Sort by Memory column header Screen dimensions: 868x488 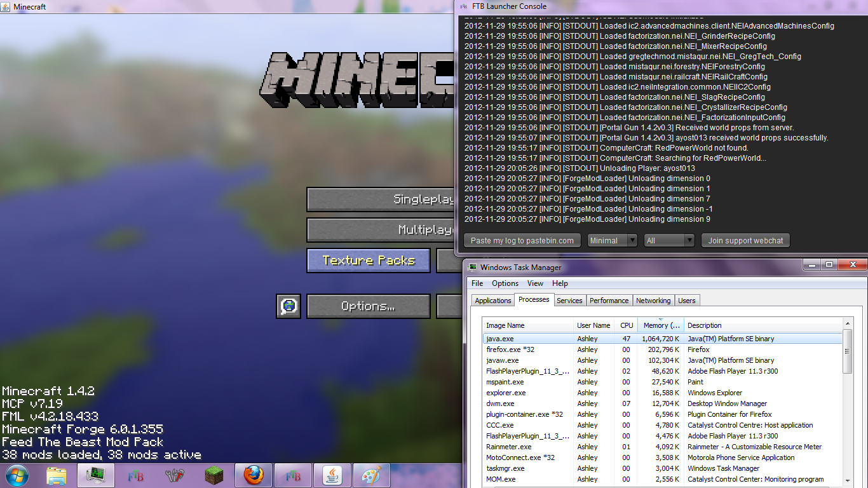(660, 325)
